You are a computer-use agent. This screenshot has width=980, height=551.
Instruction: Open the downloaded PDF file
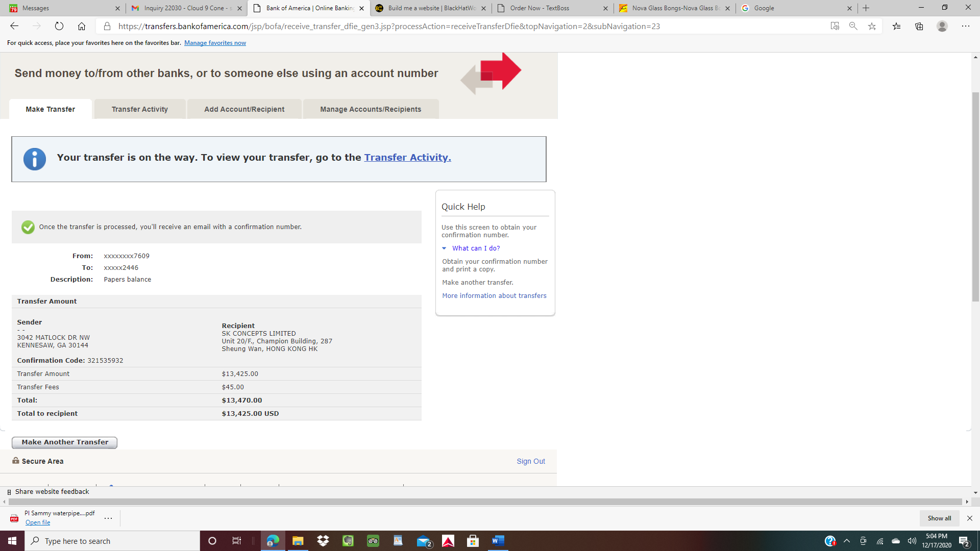point(38,522)
